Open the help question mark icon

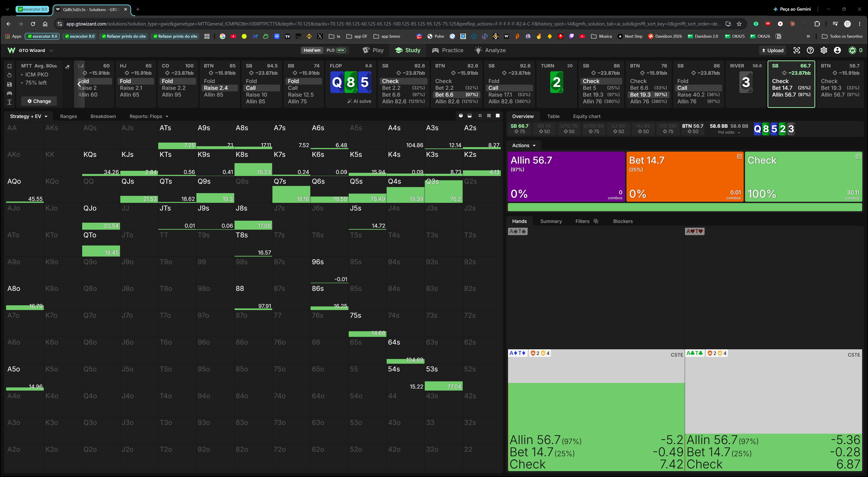810,50
